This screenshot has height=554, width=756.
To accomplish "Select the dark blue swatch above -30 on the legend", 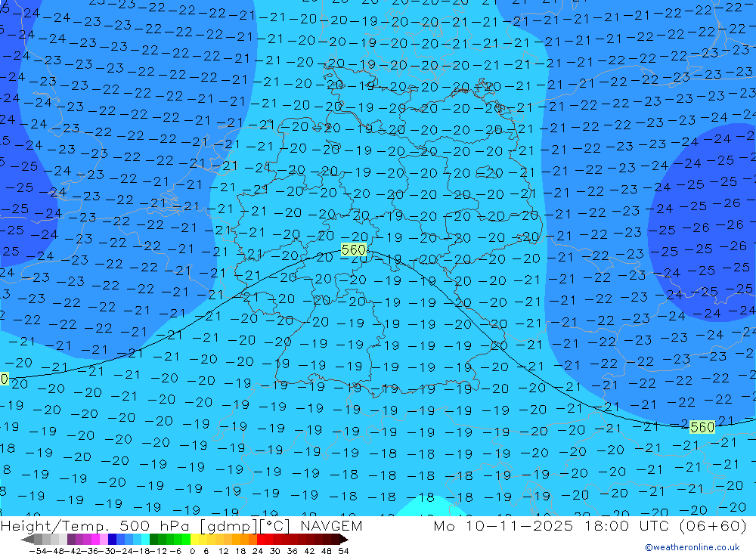I will tap(112, 540).
